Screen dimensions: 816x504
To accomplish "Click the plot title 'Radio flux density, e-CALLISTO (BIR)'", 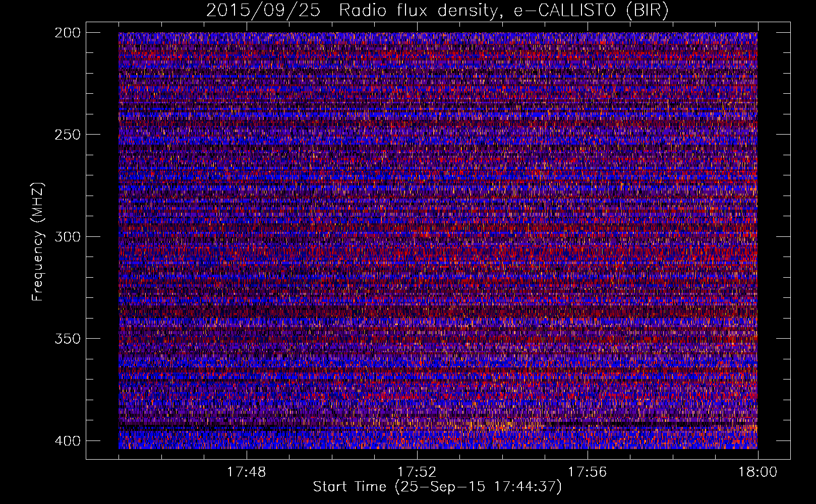I will (x=504, y=11).
